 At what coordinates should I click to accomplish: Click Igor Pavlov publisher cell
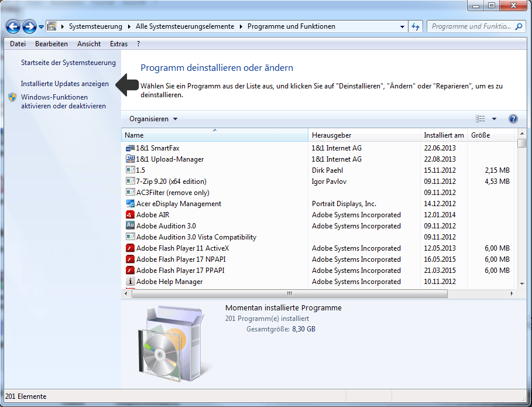pyautogui.click(x=329, y=182)
